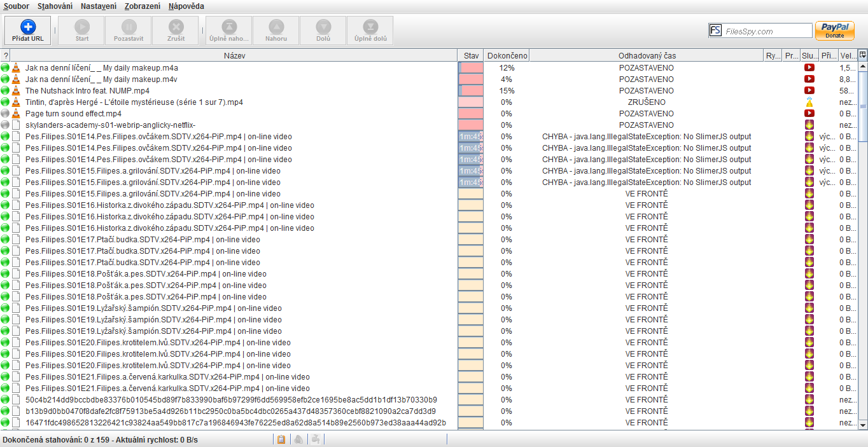
Task: Click the Pozastavit pause icon
Action: pyautogui.click(x=129, y=27)
